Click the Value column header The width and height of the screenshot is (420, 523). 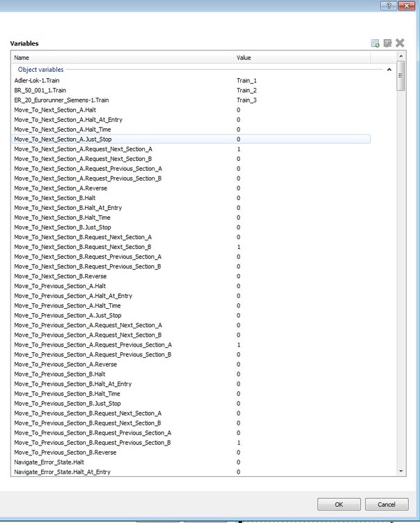point(302,58)
